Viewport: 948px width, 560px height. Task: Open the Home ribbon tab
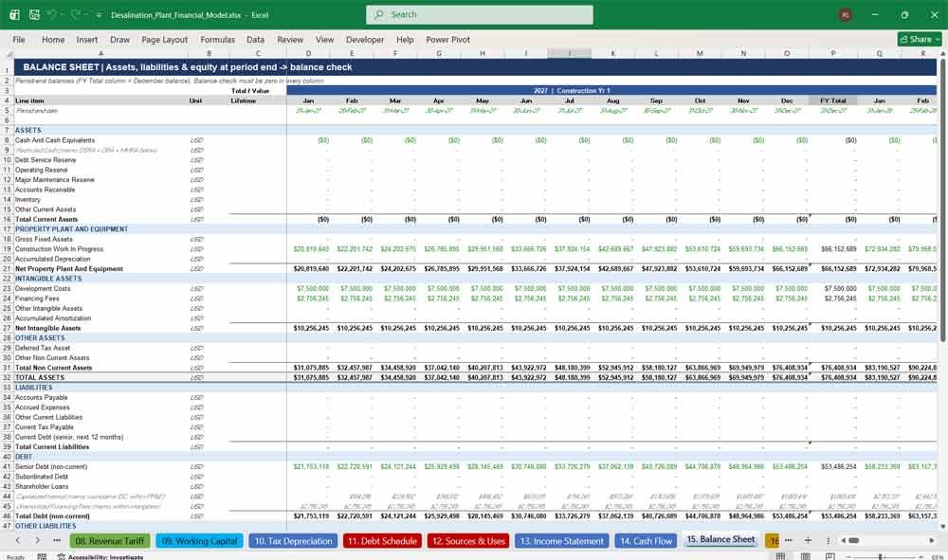coord(53,39)
